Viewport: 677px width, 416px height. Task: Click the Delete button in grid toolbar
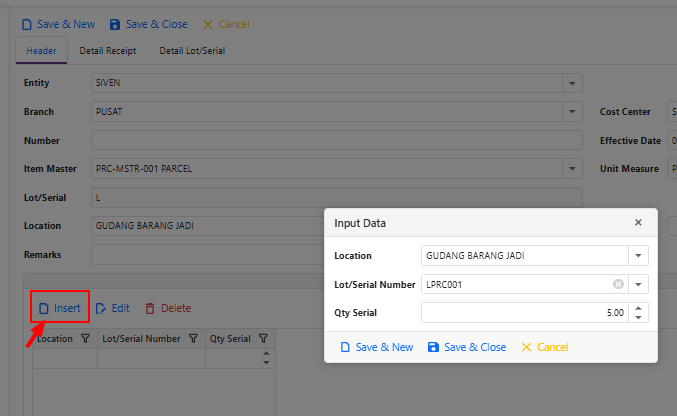click(168, 308)
